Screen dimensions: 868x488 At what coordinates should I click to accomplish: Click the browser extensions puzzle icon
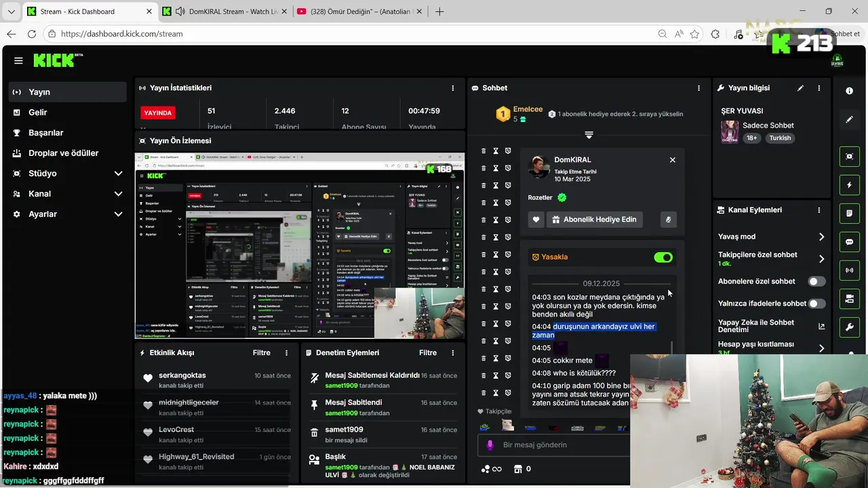[715, 34]
